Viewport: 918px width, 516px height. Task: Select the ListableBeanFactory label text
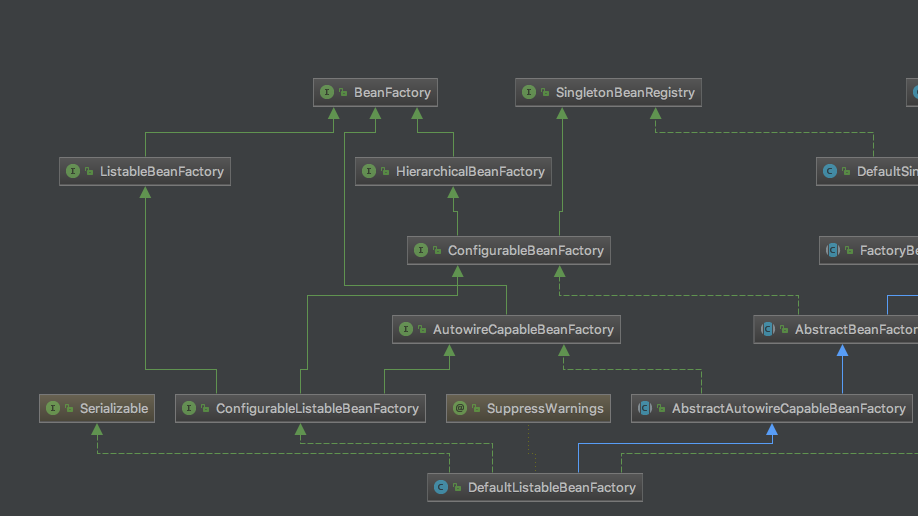click(x=161, y=172)
